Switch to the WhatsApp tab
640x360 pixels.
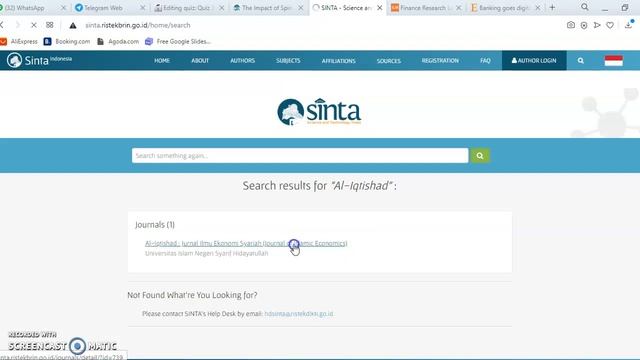point(29,8)
